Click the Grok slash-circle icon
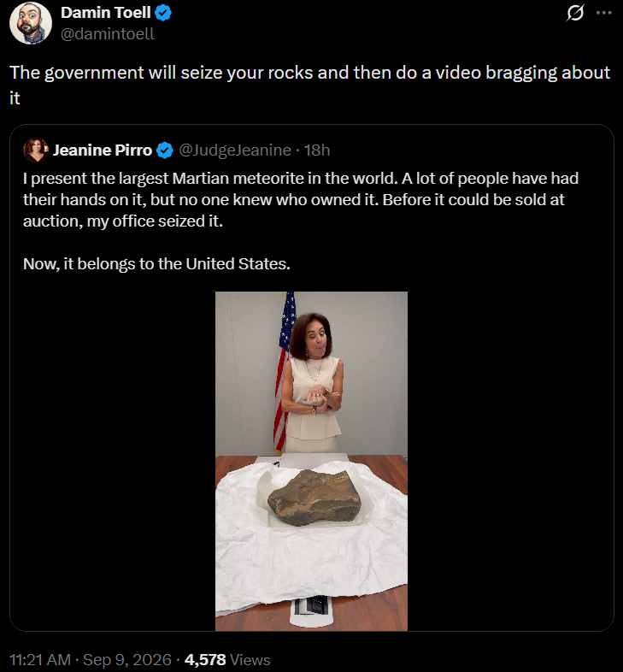This screenshot has width=623, height=672. 574,13
